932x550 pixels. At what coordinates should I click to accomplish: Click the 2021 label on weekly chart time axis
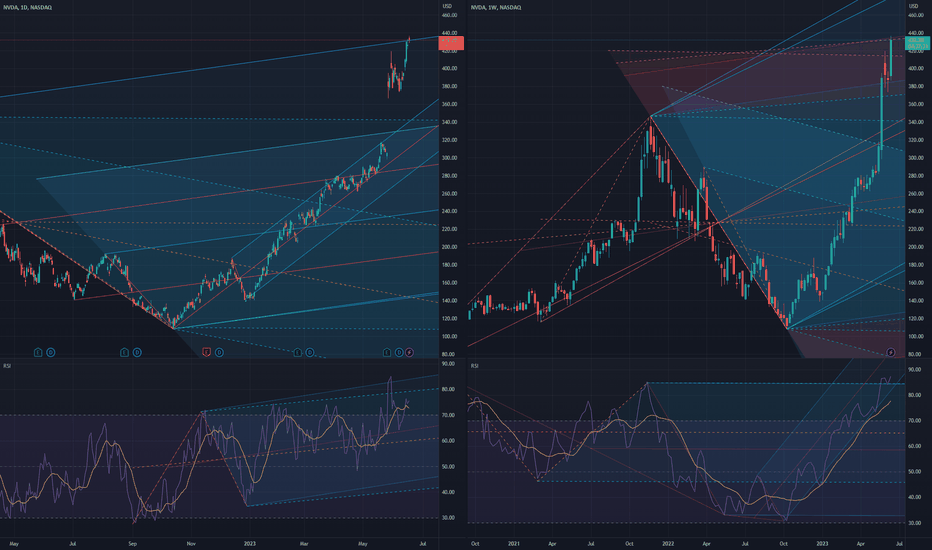[x=514, y=543]
